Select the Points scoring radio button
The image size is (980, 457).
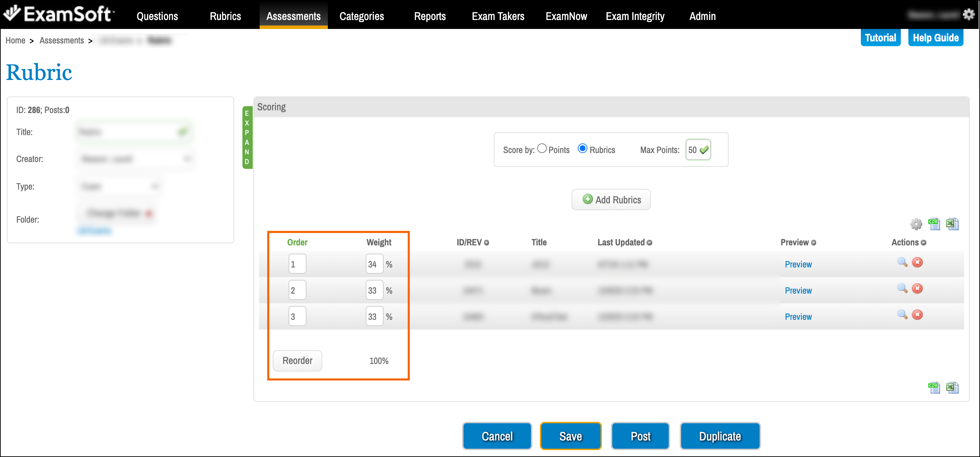[x=542, y=149]
